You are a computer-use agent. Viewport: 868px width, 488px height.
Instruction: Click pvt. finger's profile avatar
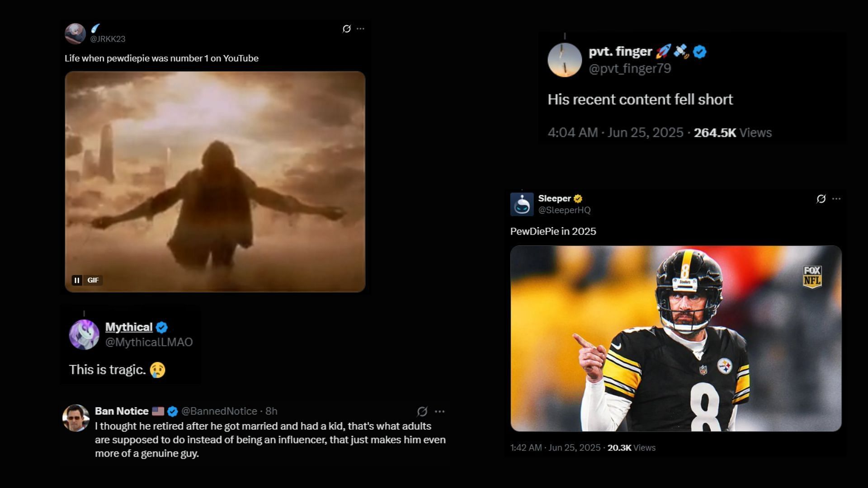coord(565,60)
